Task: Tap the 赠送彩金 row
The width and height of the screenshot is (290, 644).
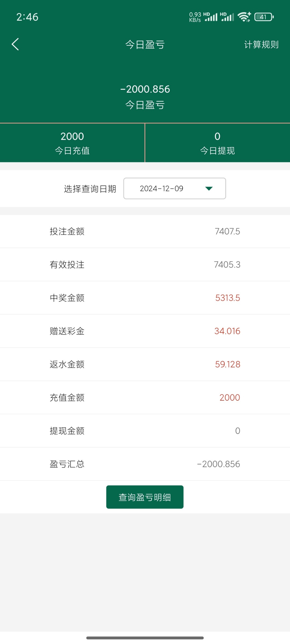Action: tap(145, 331)
